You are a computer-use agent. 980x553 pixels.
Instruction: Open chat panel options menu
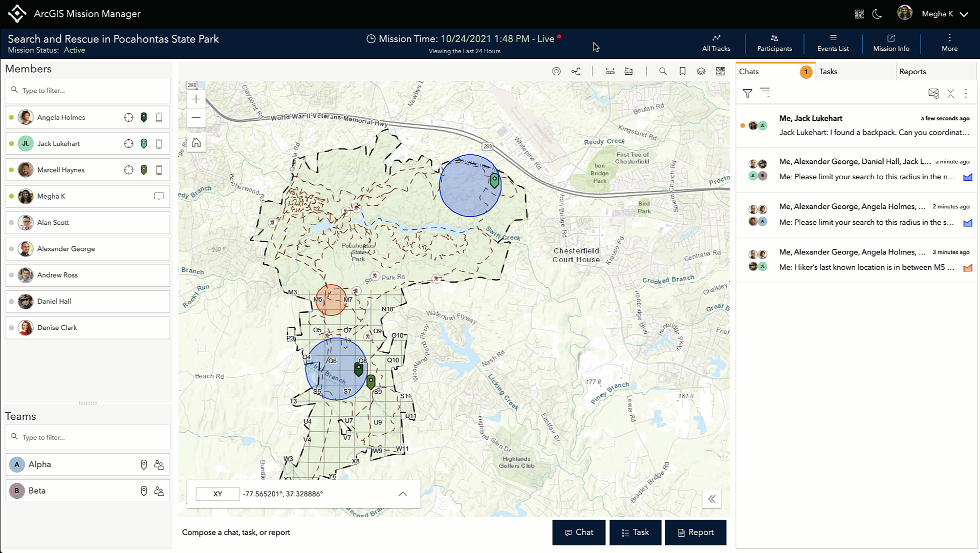[x=966, y=93]
